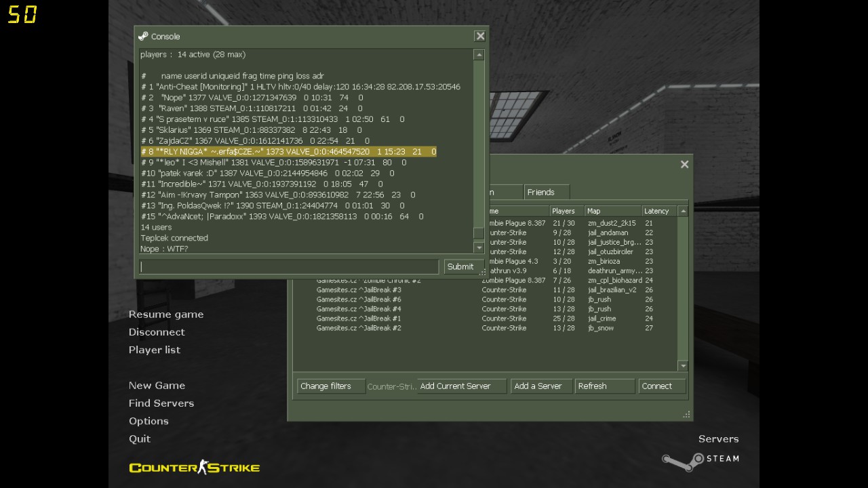The width and height of the screenshot is (868, 488).
Task: Click map cell zm_birioza
Action: pyautogui.click(x=604, y=261)
